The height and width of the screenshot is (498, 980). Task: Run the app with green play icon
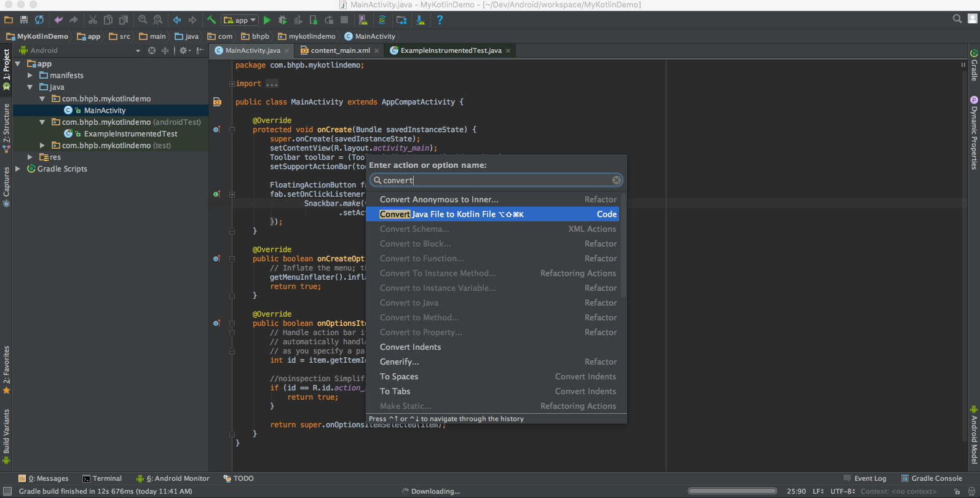(267, 20)
